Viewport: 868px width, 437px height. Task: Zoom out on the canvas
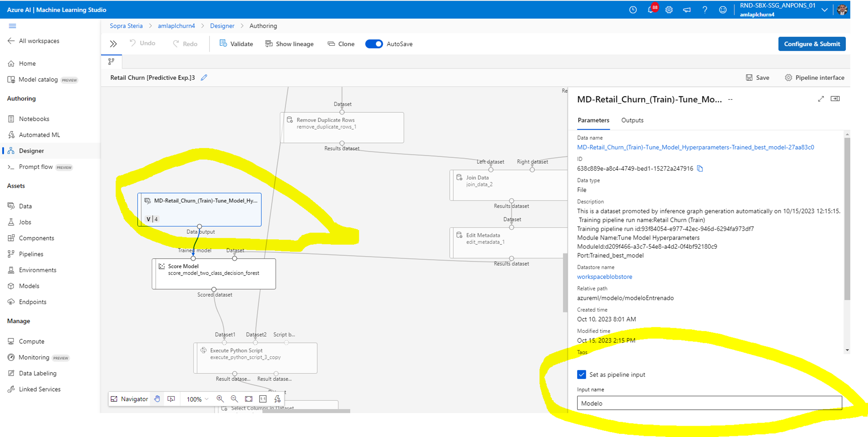234,399
